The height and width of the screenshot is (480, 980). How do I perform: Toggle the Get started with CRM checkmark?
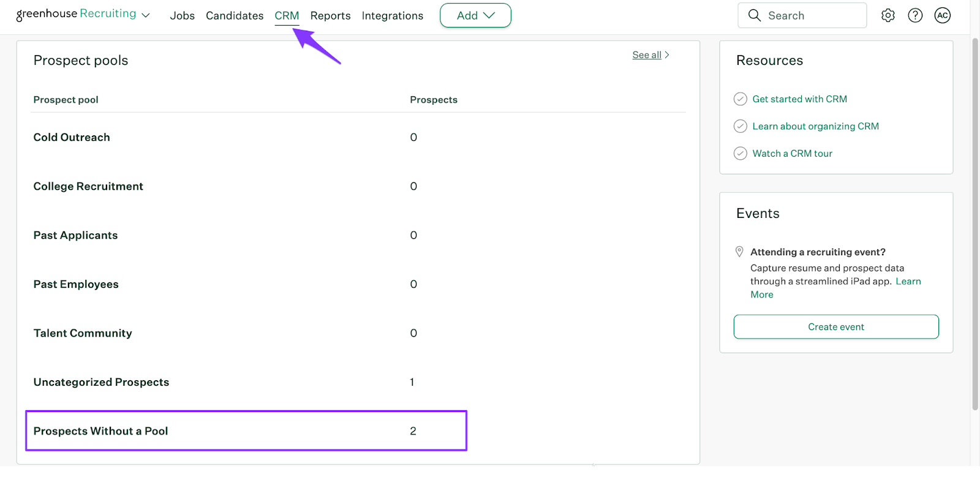click(x=741, y=99)
